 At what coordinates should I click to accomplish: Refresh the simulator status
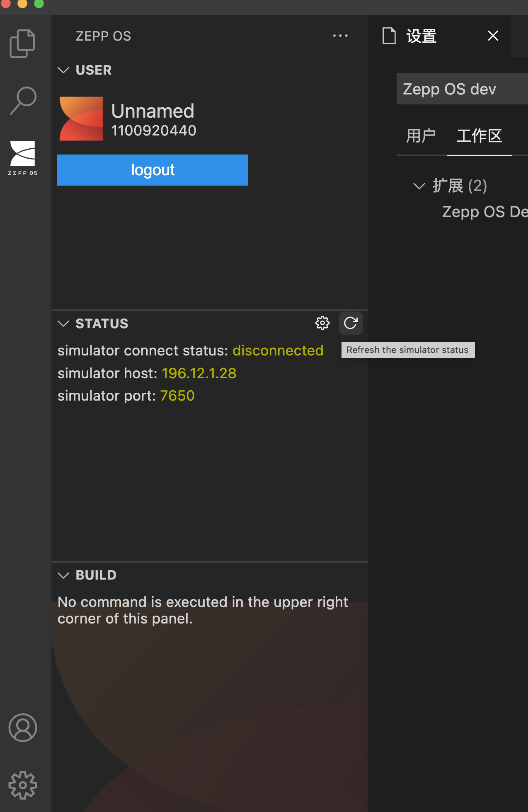[x=351, y=323]
